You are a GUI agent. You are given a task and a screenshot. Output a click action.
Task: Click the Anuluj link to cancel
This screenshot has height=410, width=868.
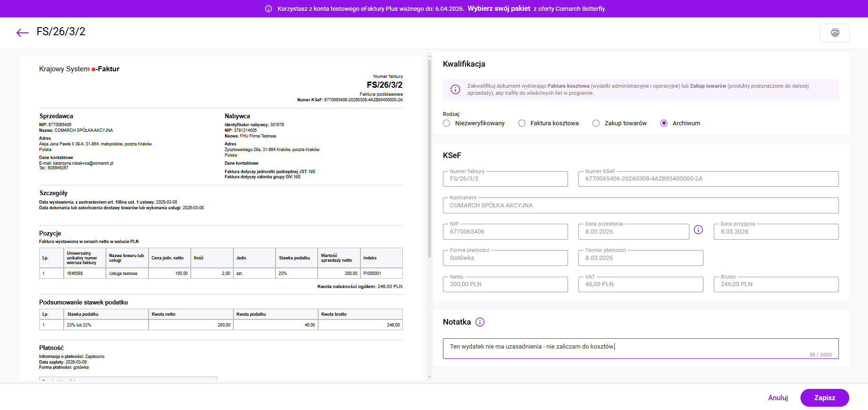pyautogui.click(x=778, y=398)
